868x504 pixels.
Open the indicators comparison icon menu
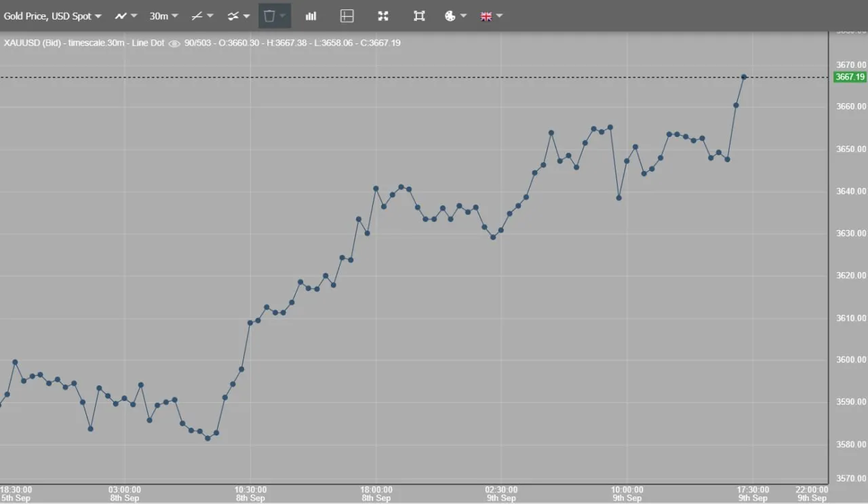pyautogui.click(x=239, y=16)
